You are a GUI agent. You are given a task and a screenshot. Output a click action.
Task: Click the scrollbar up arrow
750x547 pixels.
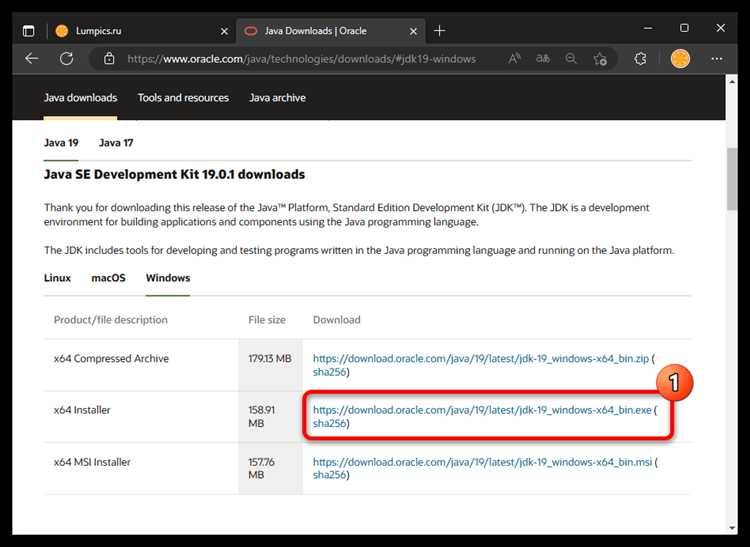[732, 82]
